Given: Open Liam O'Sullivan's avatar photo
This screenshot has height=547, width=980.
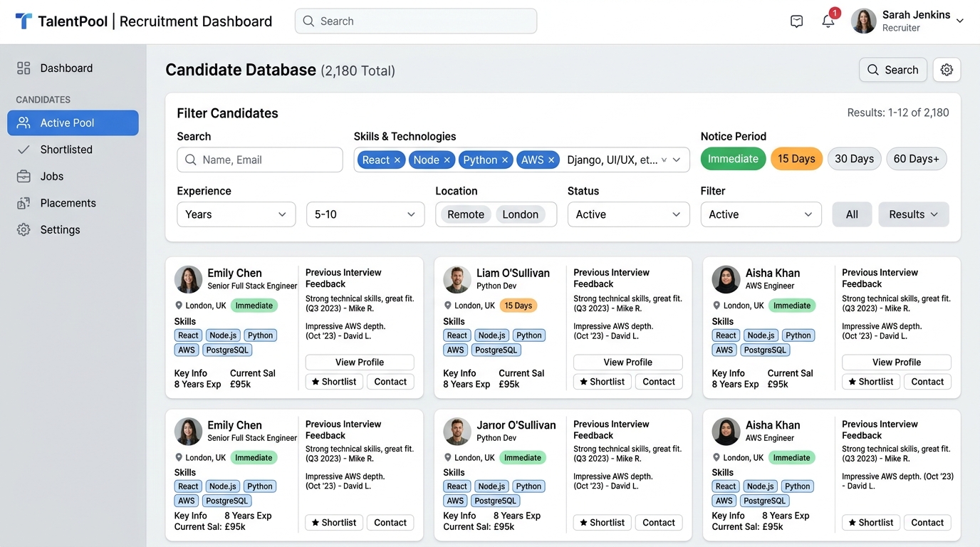Looking at the screenshot, I should pos(457,279).
